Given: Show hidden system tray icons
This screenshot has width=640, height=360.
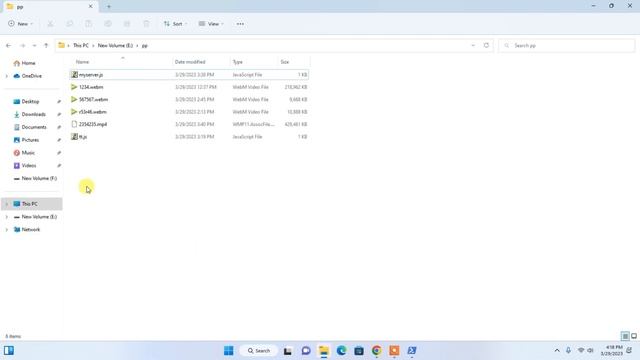Looking at the screenshot, I should tap(557, 351).
